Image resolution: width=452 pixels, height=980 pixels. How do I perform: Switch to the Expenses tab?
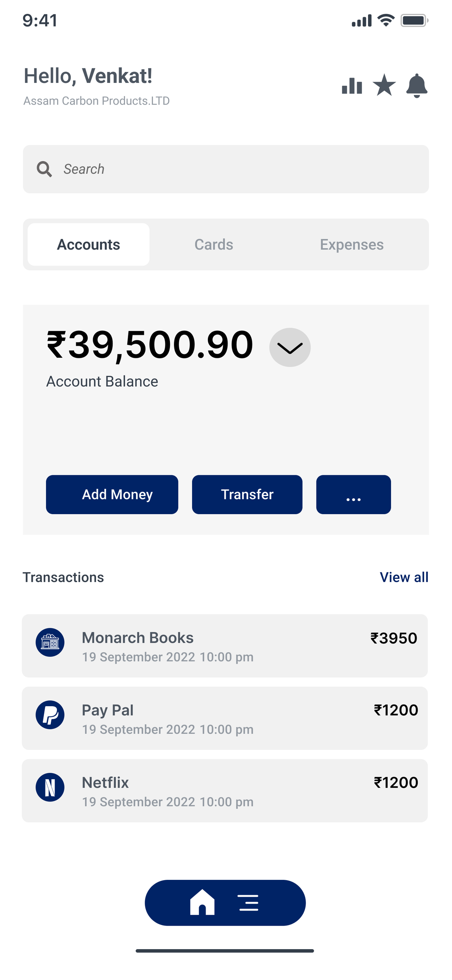click(351, 244)
